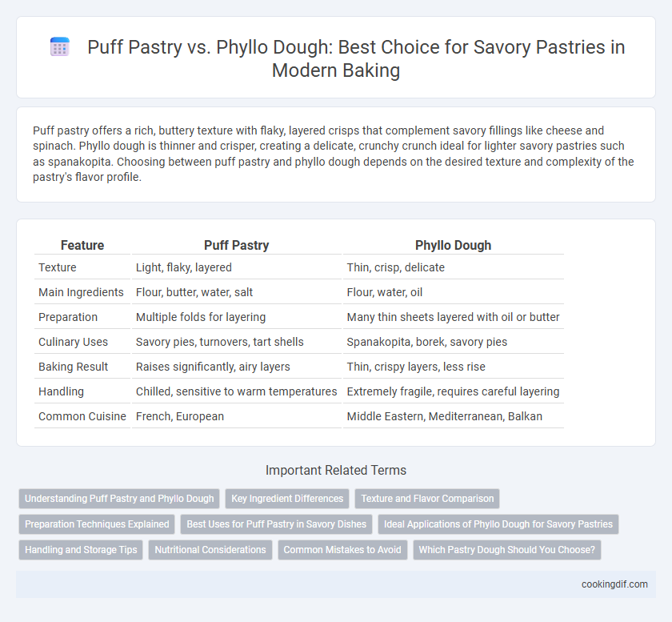Open the 'Nutritional Considerations' tag
This screenshot has height=622, width=672.
click(x=210, y=550)
